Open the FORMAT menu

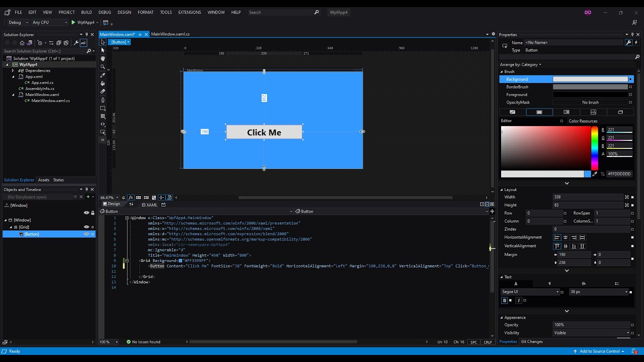click(x=145, y=12)
